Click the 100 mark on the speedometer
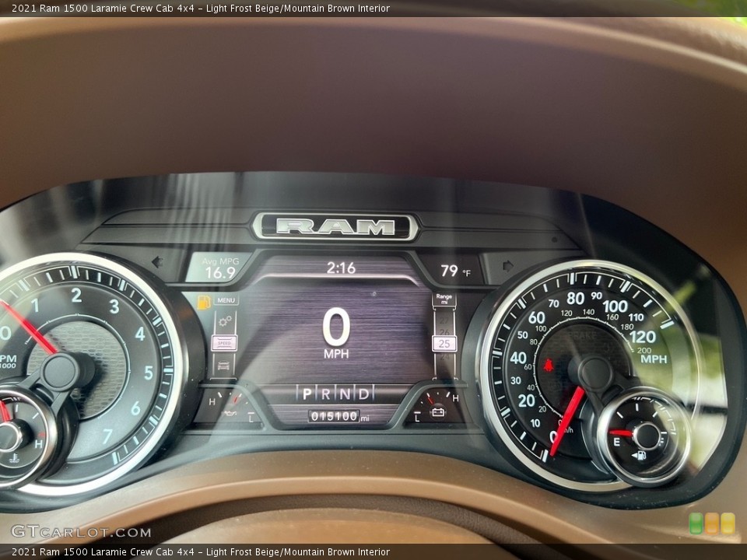Screen dimensions: 747x560 coord(615,306)
